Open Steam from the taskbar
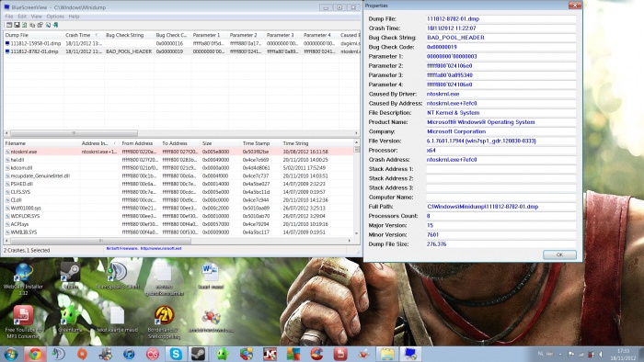 (198, 354)
